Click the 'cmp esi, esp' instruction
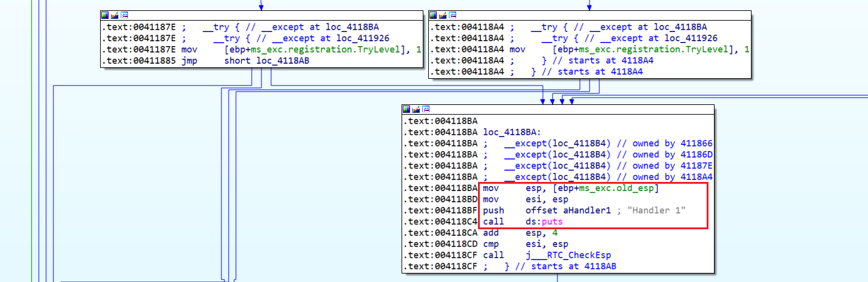Image resolution: width=868 pixels, height=282 pixels. click(526, 244)
